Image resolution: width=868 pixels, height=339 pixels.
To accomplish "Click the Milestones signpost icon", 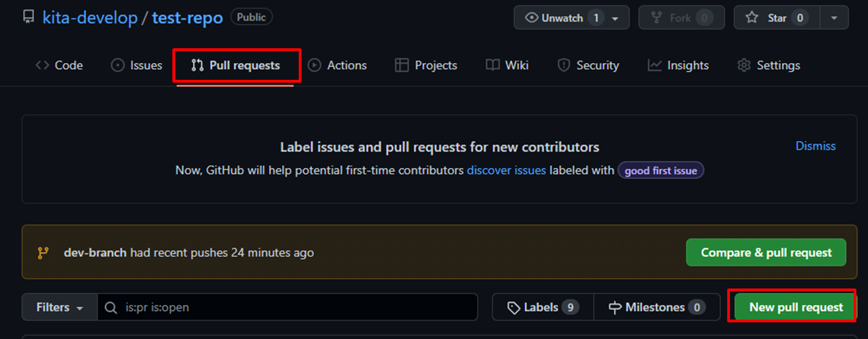I will pos(615,307).
